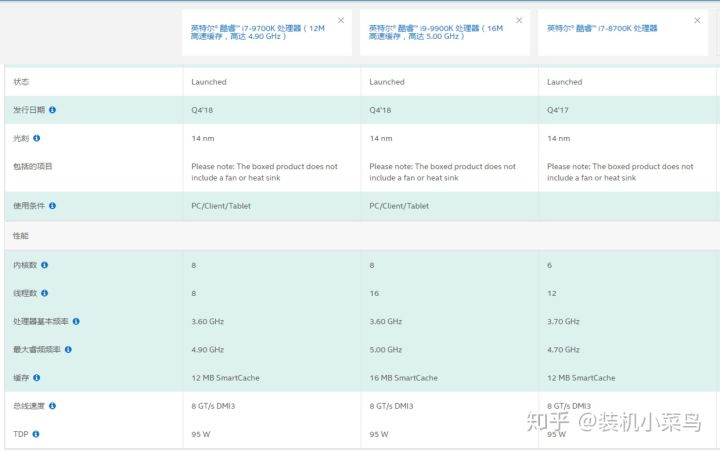The width and height of the screenshot is (720, 451).
Task: Open info icon next to TDP
Action: tap(36, 434)
